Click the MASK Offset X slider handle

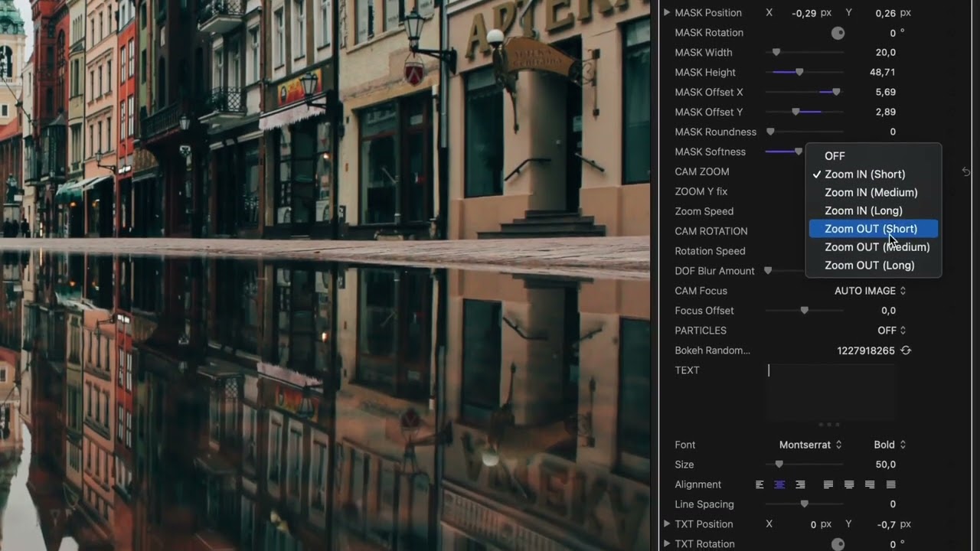pyautogui.click(x=836, y=93)
